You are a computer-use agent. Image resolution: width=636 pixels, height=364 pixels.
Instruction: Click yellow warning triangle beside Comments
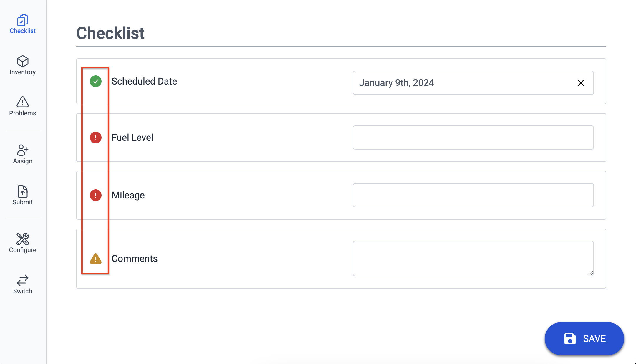96,259
